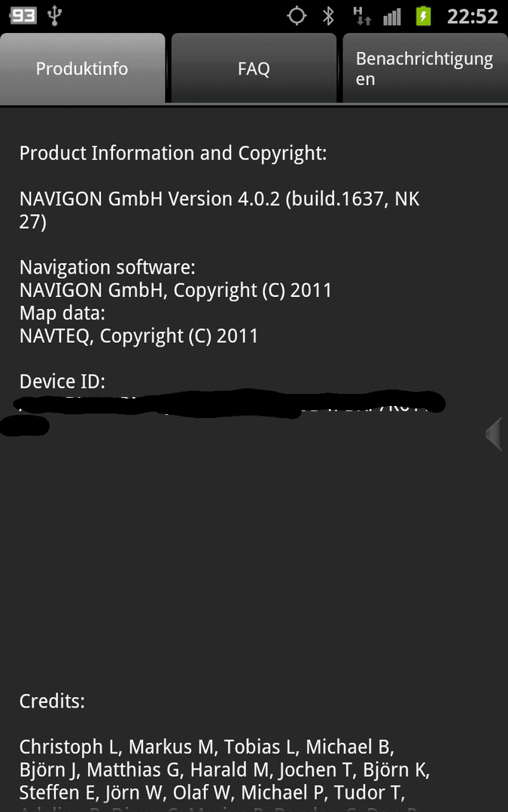Image resolution: width=508 pixels, height=812 pixels.
Task: Open the Benachrichtigungen tab
Action: (x=425, y=68)
